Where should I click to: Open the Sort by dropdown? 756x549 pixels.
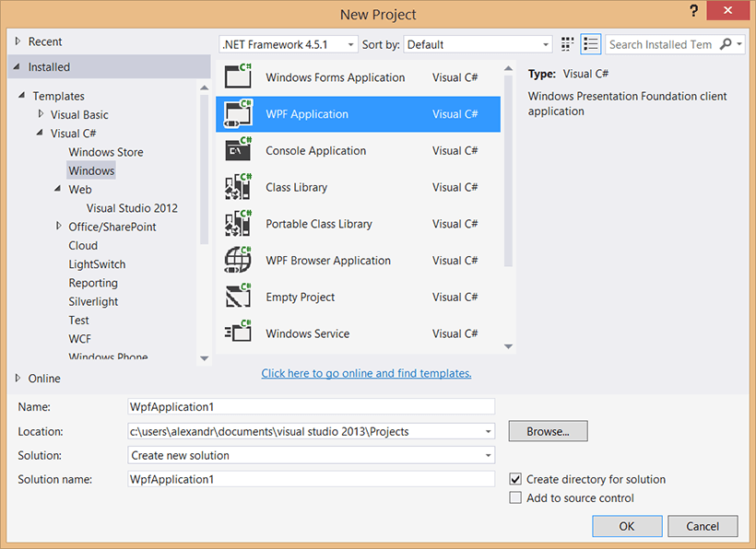pos(478,44)
